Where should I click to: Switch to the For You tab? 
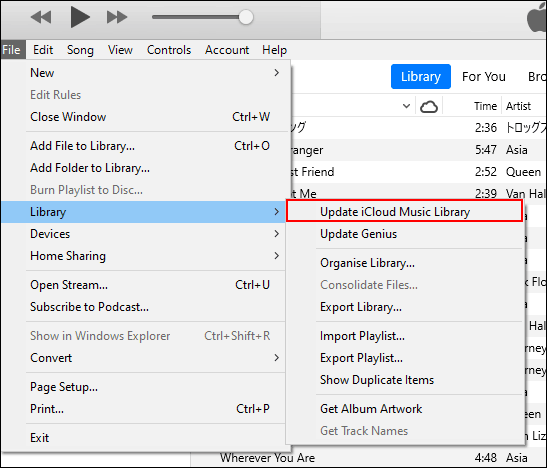point(484,76)
